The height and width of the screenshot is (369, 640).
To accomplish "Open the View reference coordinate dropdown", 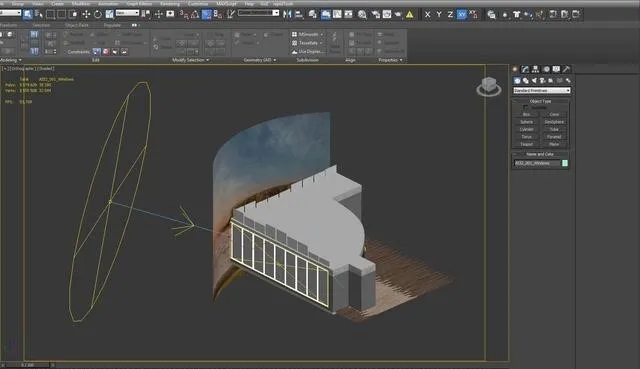I will [x=127, y=13].
